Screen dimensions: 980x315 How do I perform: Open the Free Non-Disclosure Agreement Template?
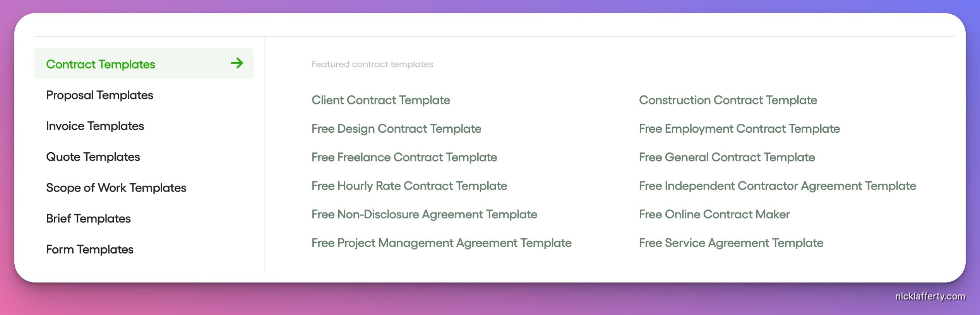click(424, 214)
